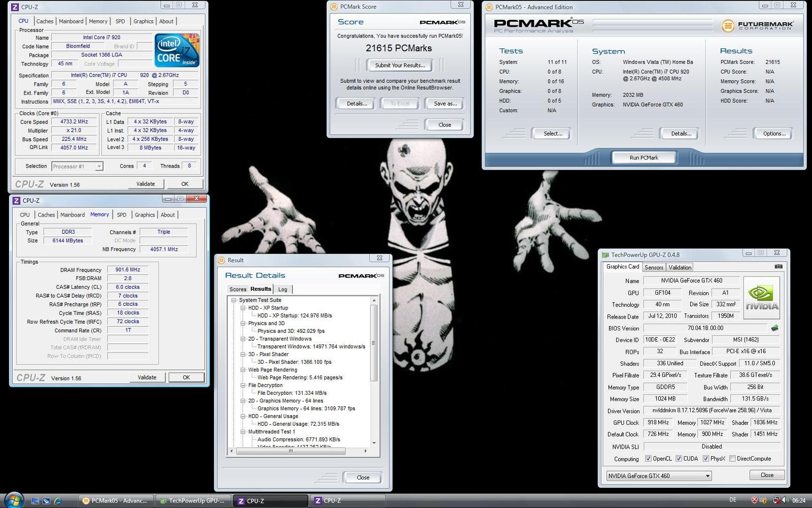Enable the DirectCompute checkbox in GPU-Z
This screenshot has width=812, height=508.
[732, 459]
